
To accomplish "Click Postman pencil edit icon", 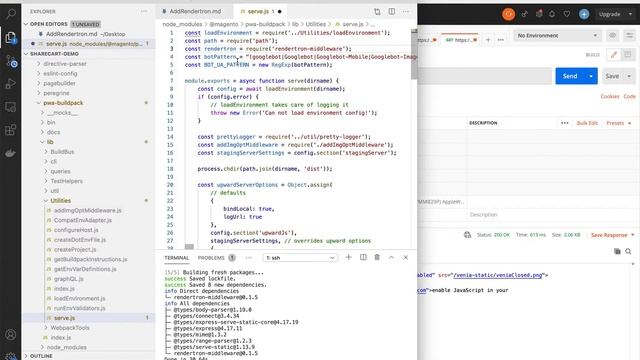I will (x=613, y=55).
